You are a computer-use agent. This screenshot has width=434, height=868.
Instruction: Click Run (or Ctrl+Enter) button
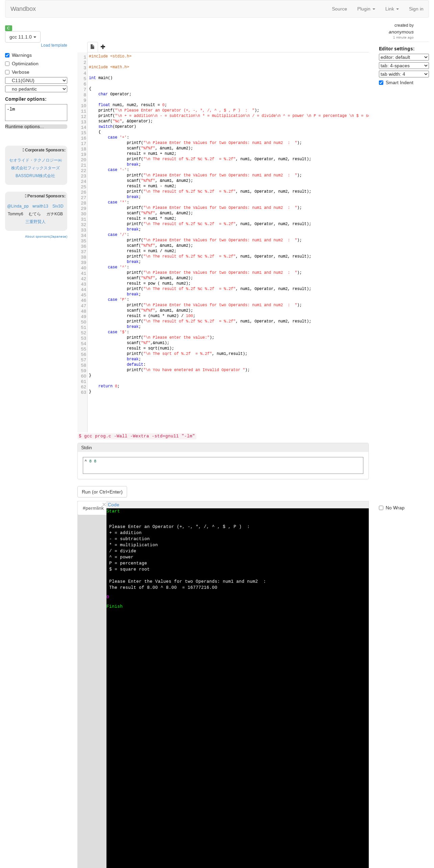(102, 492)
